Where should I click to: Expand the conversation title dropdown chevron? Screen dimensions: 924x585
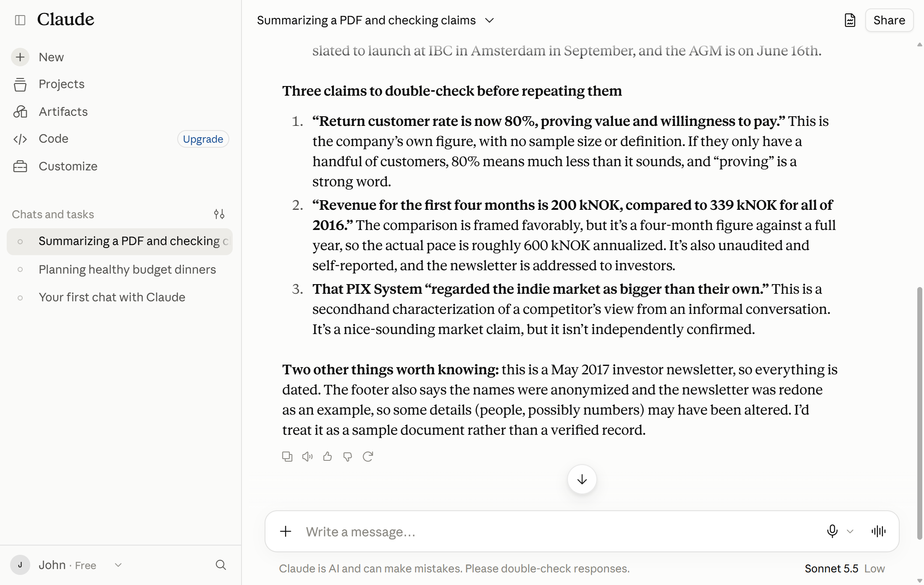489,20
